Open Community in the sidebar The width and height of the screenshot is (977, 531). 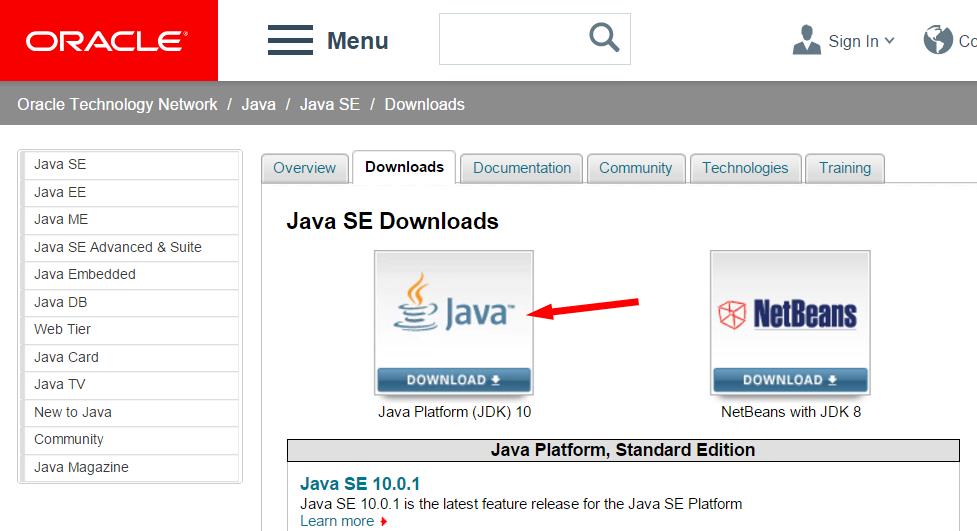click(x=131, y=440)
